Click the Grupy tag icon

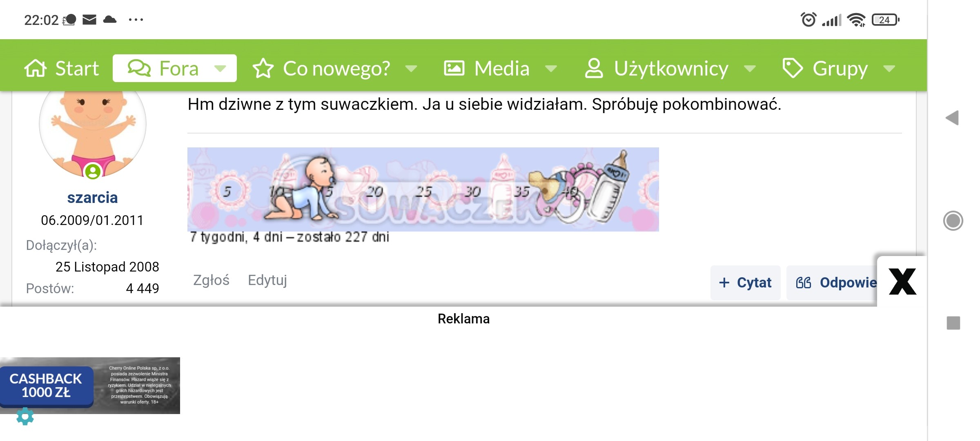793,68
